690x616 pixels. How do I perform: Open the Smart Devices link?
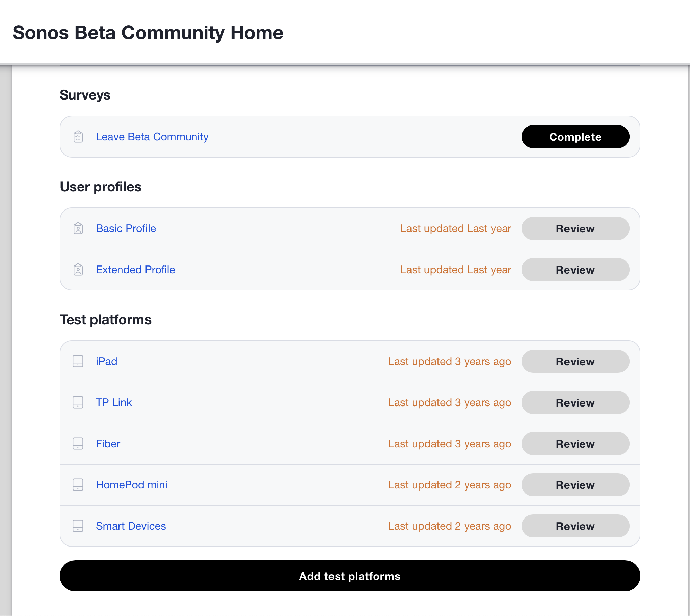pos(131,526)
